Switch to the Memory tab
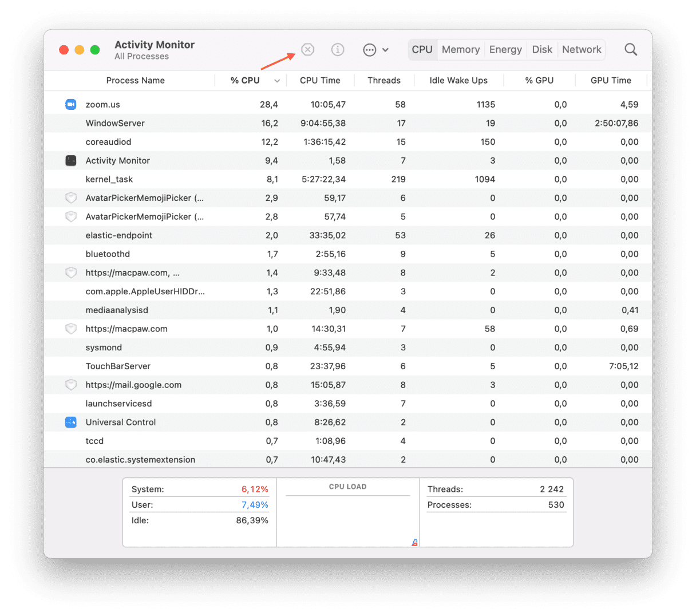 [460, 50]
